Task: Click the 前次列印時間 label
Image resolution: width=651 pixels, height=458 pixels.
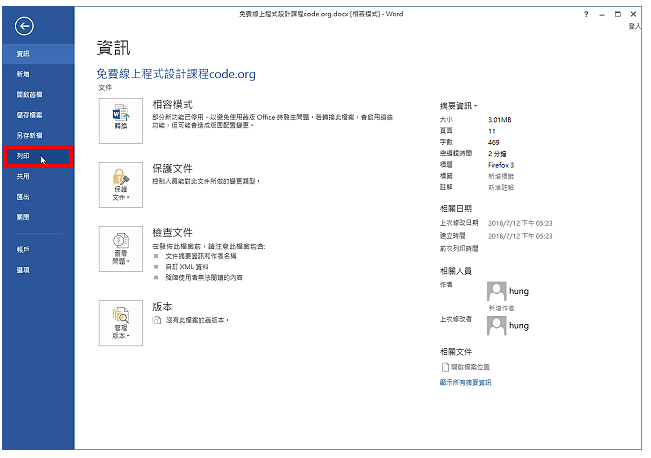Action: tap(459, 249)
